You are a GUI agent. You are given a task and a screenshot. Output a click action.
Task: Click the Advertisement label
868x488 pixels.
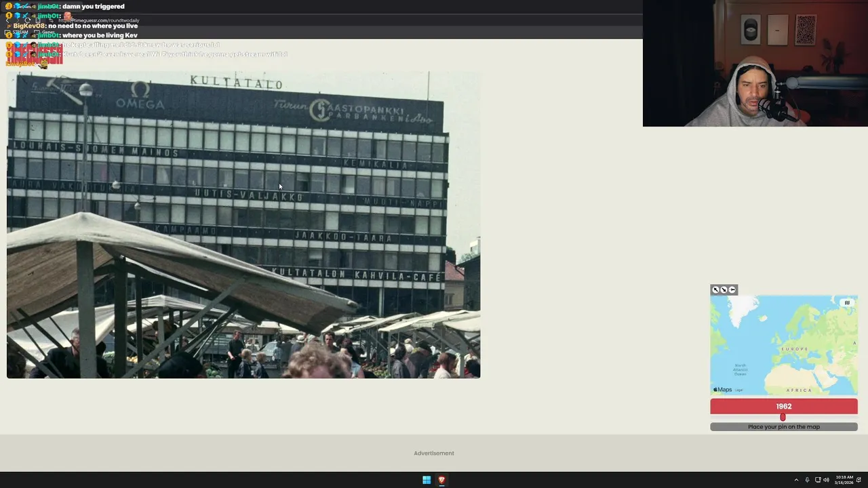434,453
